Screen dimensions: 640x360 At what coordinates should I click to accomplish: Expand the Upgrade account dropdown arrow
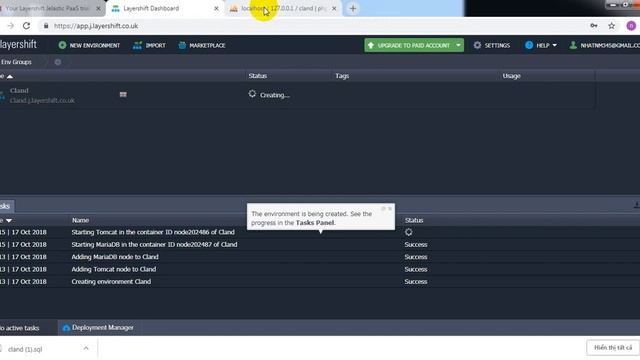459,45
